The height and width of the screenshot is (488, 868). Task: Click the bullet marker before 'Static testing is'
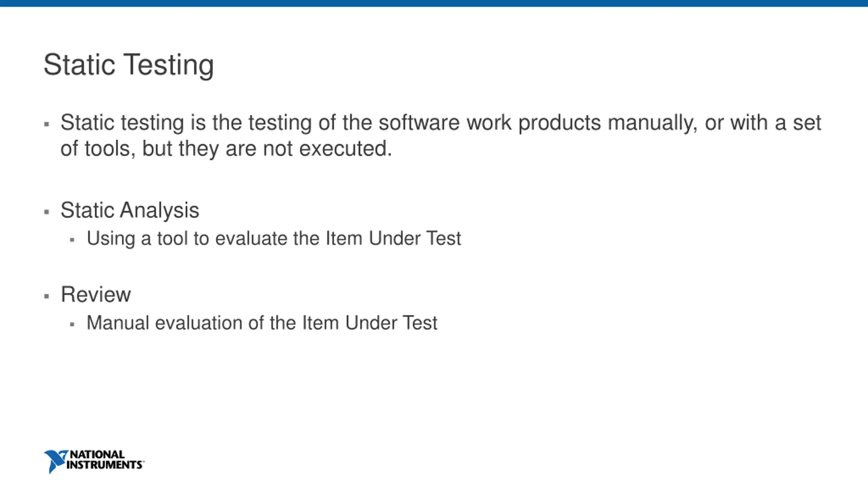click(47, 124)
